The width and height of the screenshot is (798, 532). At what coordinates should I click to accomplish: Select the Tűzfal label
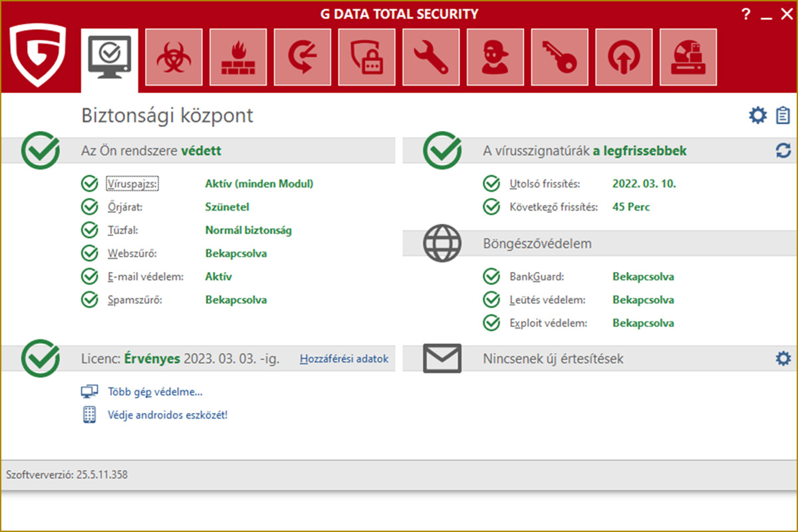click(x=122, y=230)
